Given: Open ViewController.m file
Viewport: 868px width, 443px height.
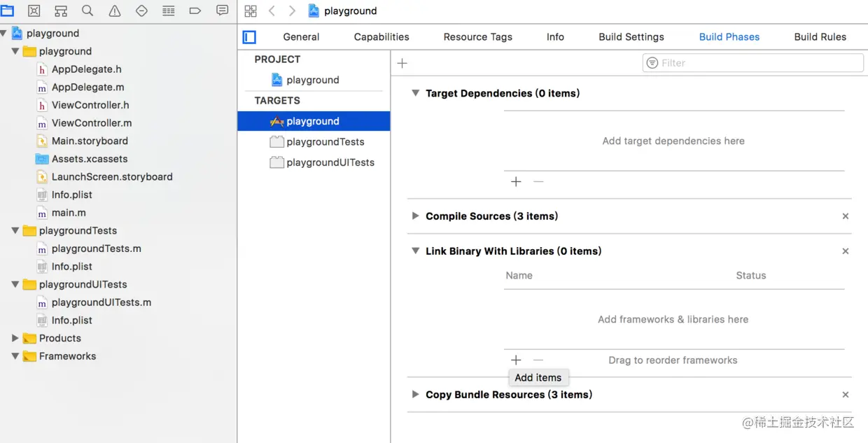Looking at the screenshot, I should (92, 122).
